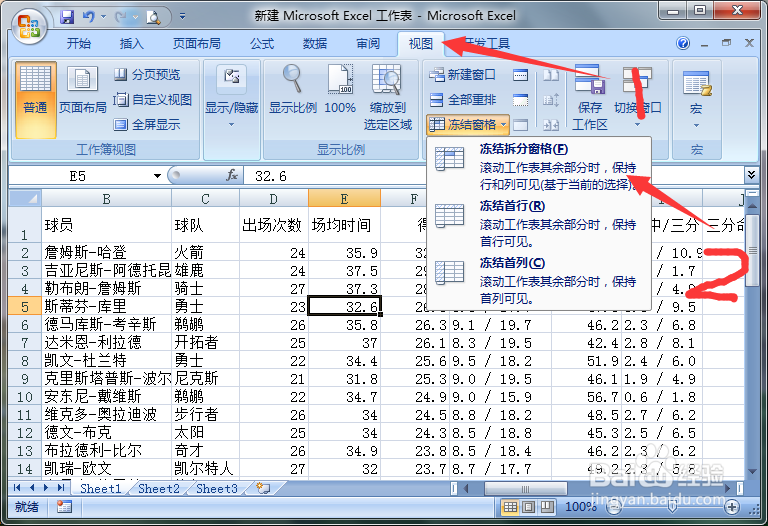
Task: Click cell containing 开拓者
Action: (x=205, y=342)
